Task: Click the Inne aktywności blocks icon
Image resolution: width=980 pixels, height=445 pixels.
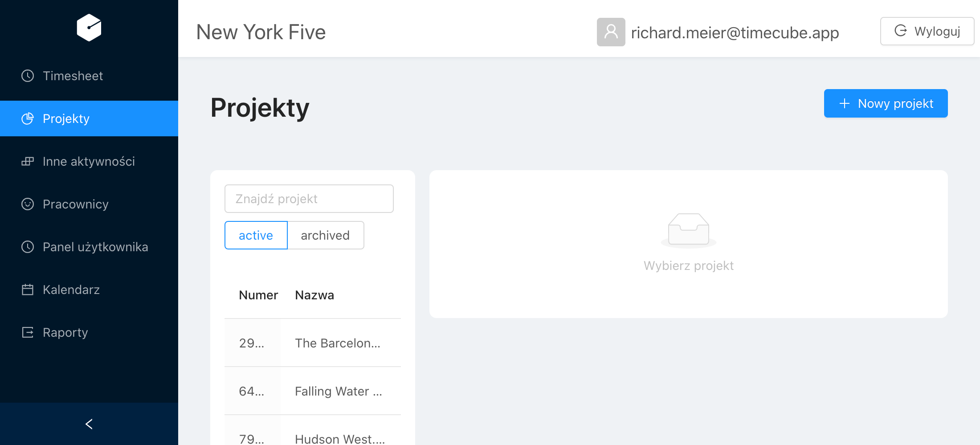Action: (28, 161)
